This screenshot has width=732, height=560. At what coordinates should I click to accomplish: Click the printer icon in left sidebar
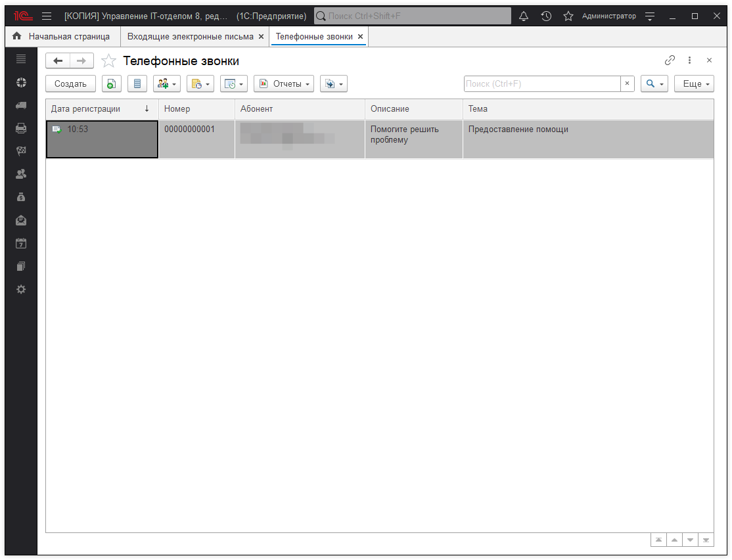(x=21, y=128)
